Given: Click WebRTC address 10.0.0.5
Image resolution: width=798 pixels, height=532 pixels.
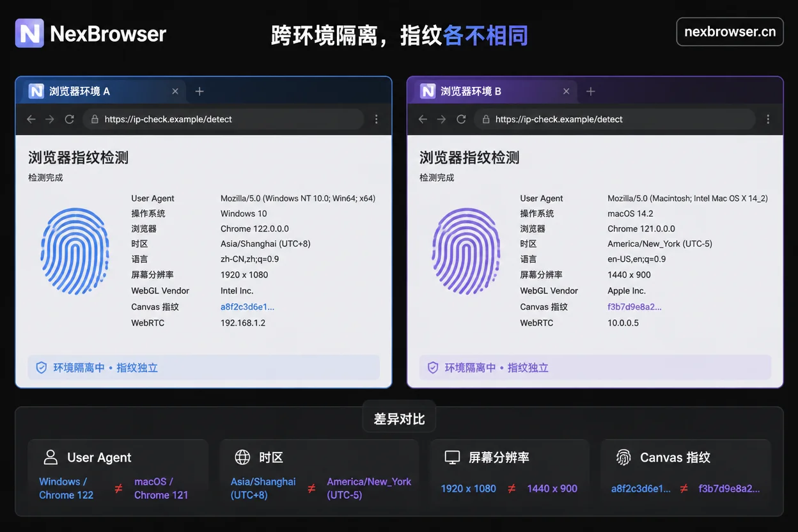Looking at the screenshot, I should pos(623,323).
